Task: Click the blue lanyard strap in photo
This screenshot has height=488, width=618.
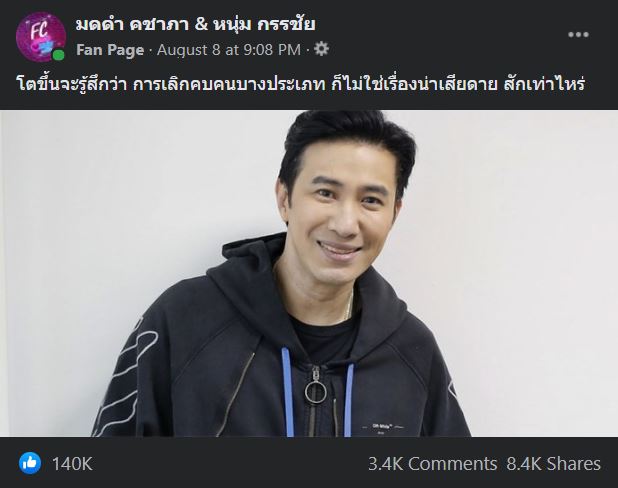Action: [287, 390]
